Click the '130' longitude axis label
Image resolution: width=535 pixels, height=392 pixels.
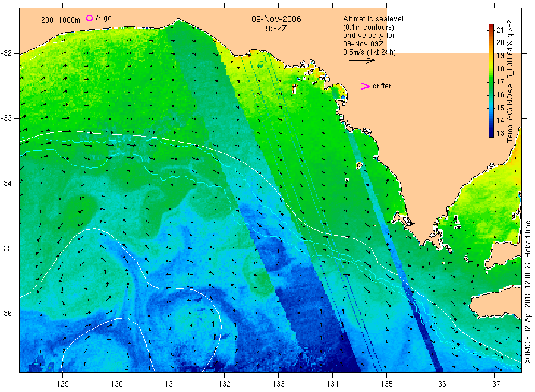pyautogui.click(x=117, y=384)
